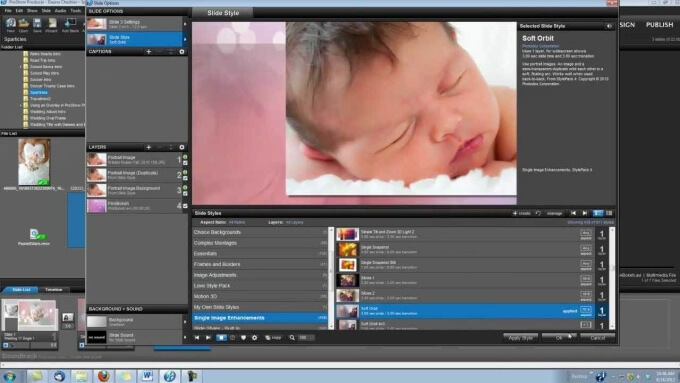Select the Motion 3D category

(260, 296)
